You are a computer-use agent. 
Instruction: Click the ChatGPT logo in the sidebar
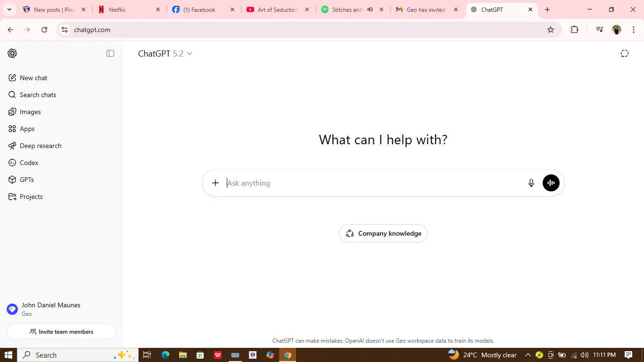tap(13, 53)
